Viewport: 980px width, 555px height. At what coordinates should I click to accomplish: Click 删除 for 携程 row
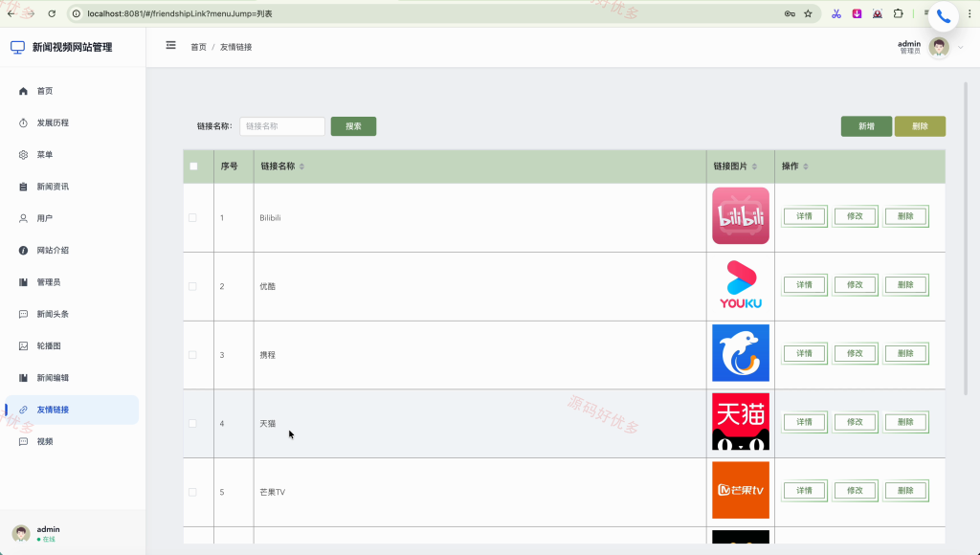coord(905,354)
